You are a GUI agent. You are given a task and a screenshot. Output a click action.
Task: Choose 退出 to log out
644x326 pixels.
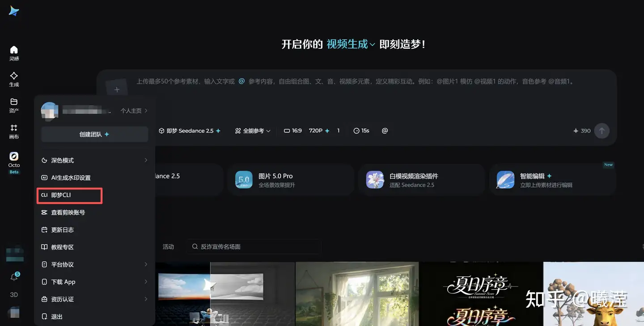tap(94, 317)
